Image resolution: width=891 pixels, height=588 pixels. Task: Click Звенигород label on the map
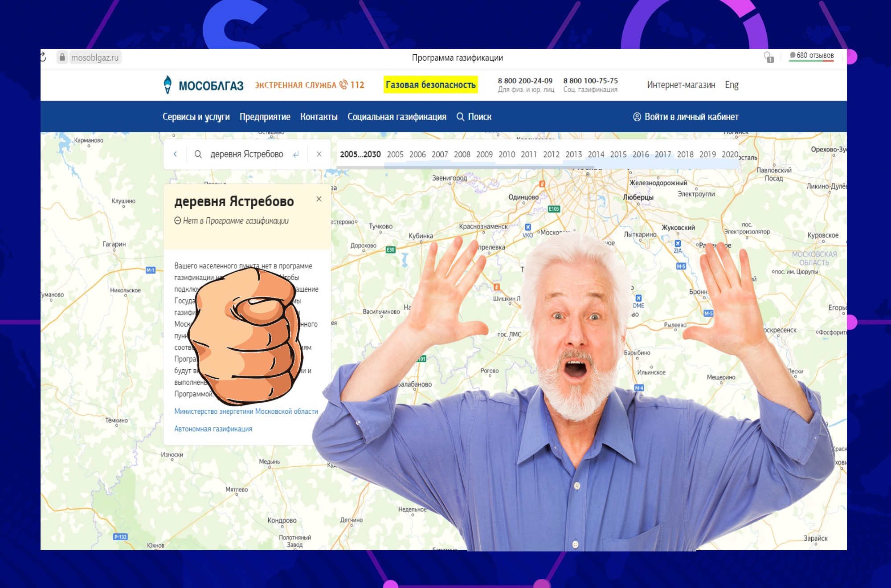point(450,178)
